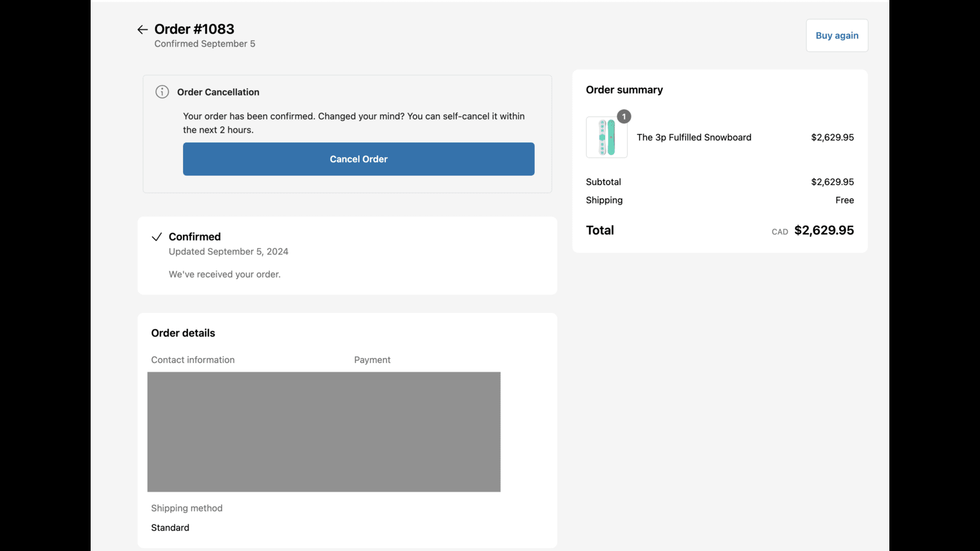980x551 pixels.
Task: Click the Order summary heading
Action: (x=624, y=89)
